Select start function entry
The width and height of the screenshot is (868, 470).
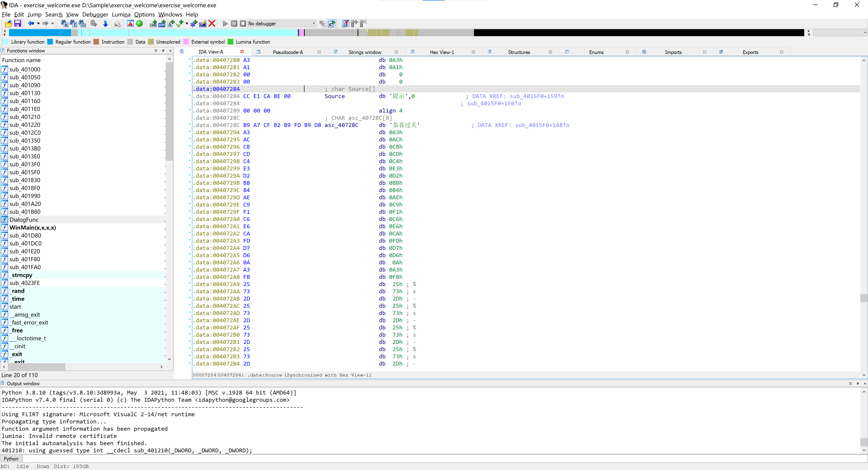coord(83,307)
